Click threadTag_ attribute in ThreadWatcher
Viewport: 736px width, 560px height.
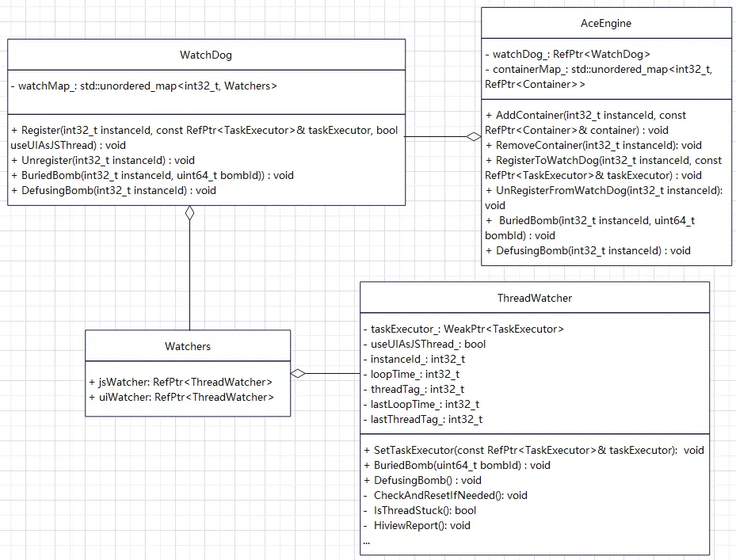point(414,389)
